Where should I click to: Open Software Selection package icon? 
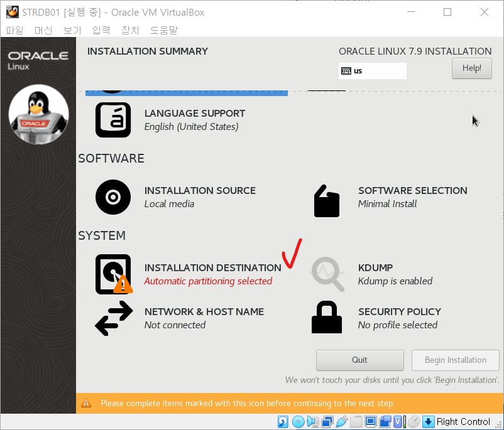pos(327,201)
